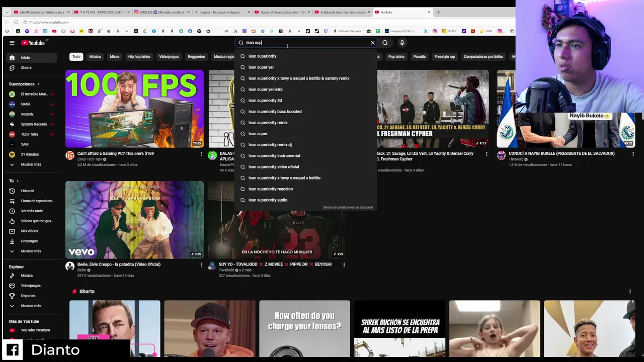Choose suggestion 'lean superiority instrumental'
Image resolution: width=644 pixels, height=362 pixels.
pyautogui.click(x=305, y=156)
